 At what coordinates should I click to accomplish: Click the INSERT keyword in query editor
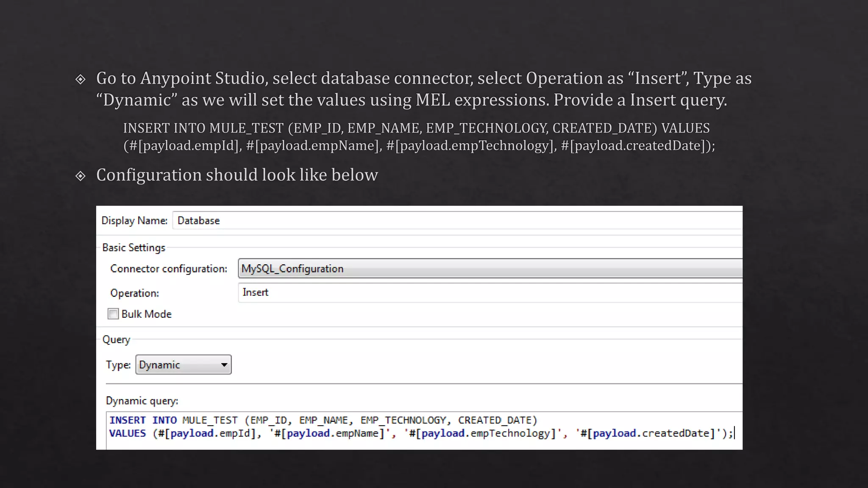pos(128,420)
